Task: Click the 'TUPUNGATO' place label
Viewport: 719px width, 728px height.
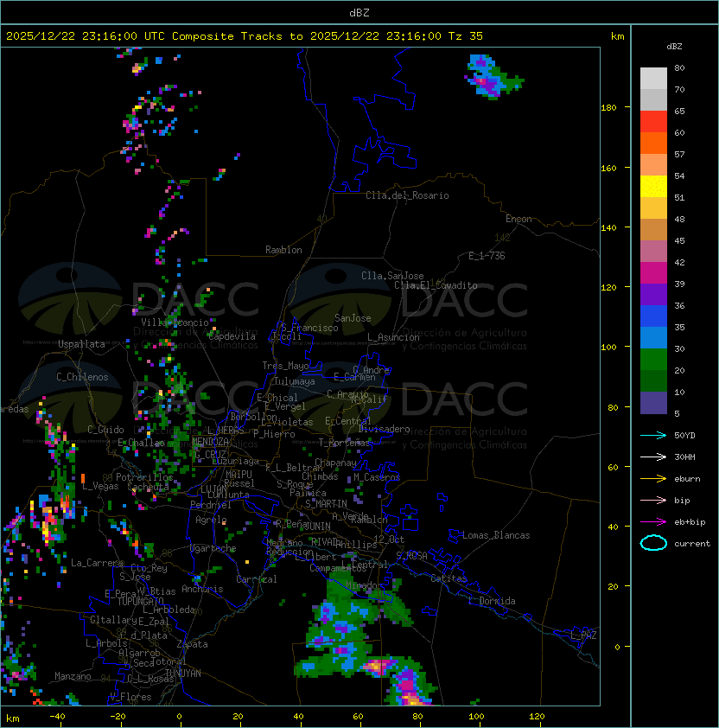Action: pyautogui.click(x=140, y=601)
